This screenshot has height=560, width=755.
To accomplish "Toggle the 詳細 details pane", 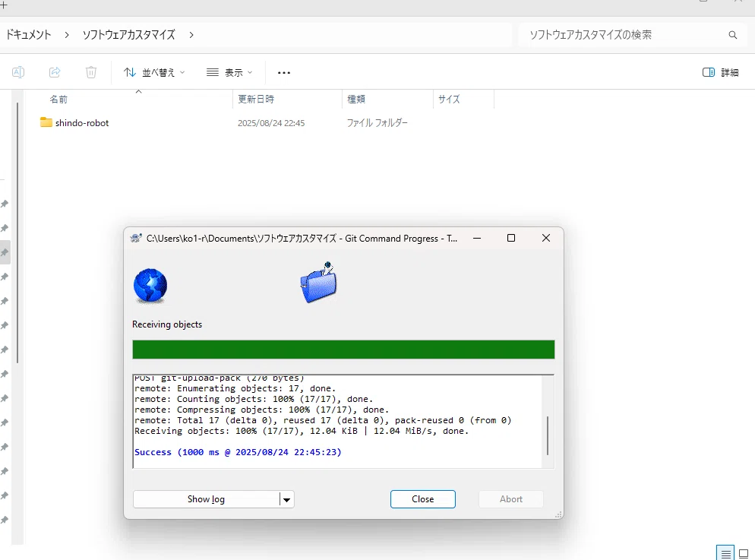I will point(720,72).
